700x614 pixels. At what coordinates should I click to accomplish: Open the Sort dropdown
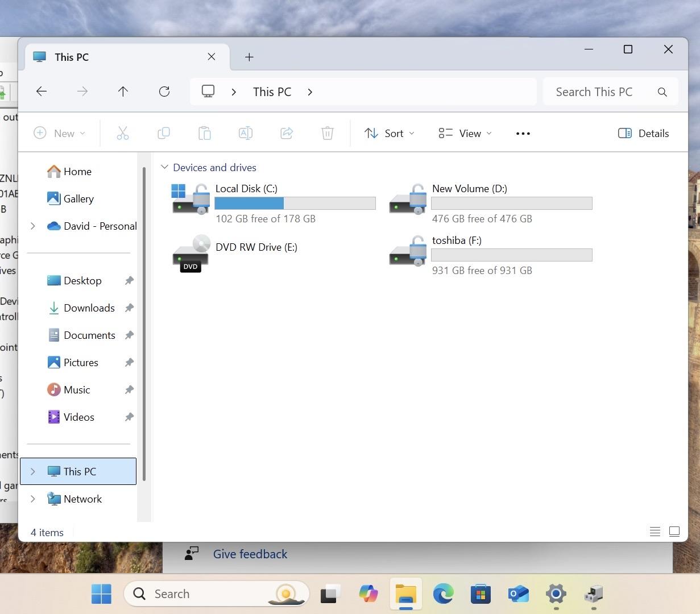pyautogui.click(x=390, y=133)
